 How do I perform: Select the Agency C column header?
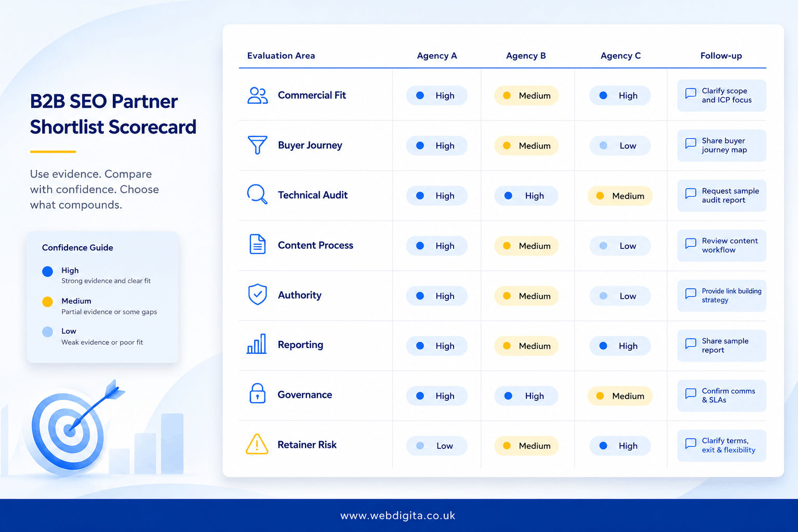620,56
